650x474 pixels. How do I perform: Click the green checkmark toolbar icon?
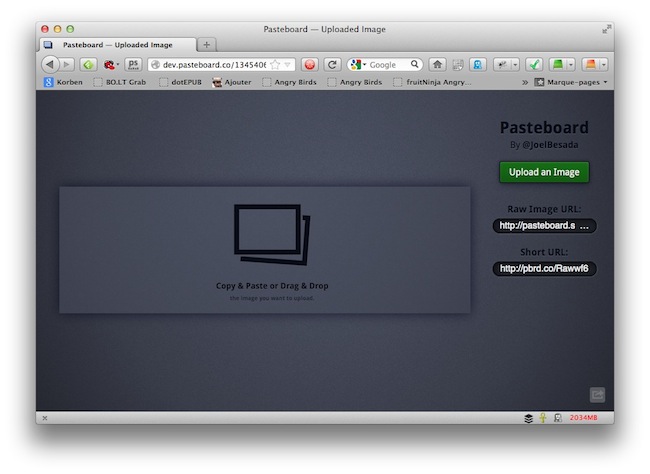tap(534, 65)
